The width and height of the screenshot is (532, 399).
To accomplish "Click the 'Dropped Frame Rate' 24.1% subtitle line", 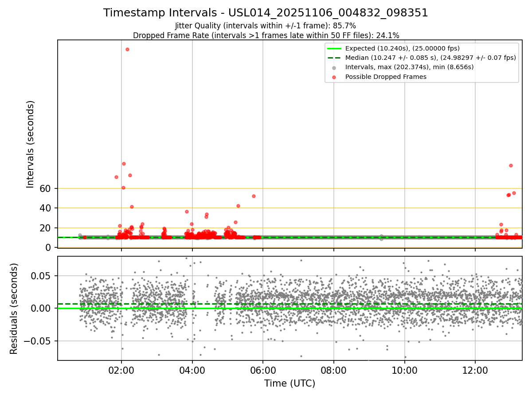I will (266, 35).
